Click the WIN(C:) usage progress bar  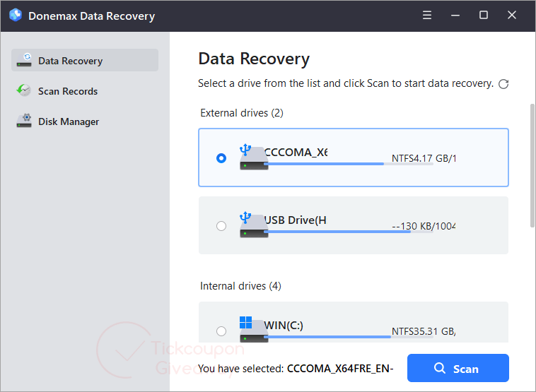[349, 337]
